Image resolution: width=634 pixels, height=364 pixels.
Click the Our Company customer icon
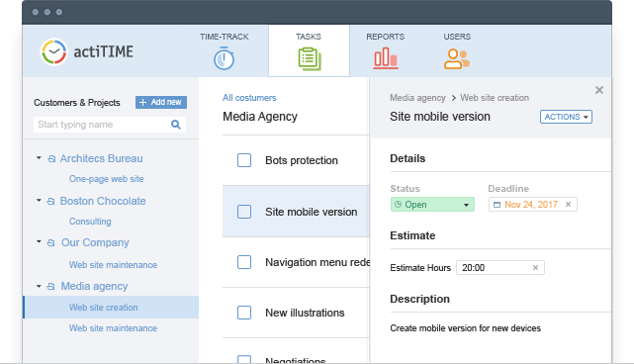click(51, 242)
